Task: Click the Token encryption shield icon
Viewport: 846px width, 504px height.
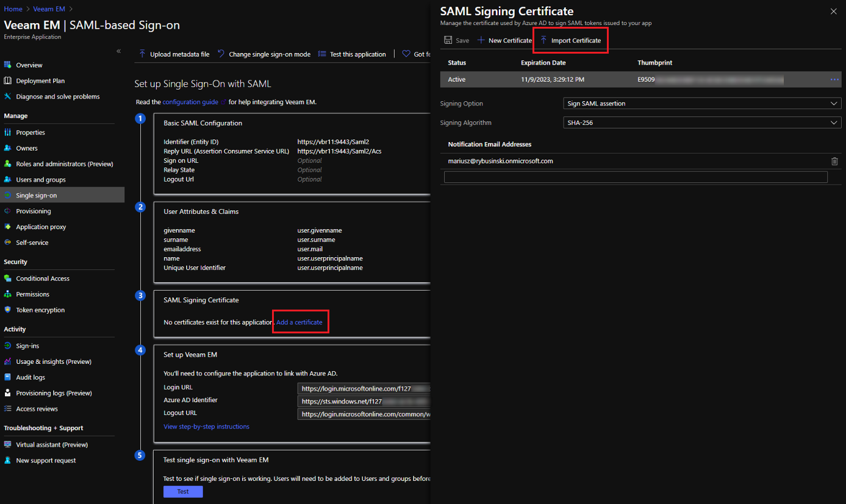Action: point(8,310)
